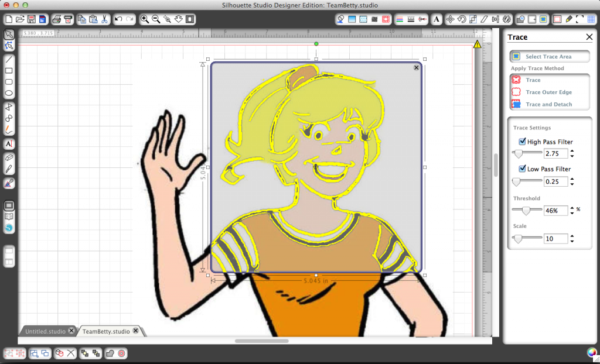The image size is (600, 364).
Task: Click the Copy icon
Action: click(82, 19)
